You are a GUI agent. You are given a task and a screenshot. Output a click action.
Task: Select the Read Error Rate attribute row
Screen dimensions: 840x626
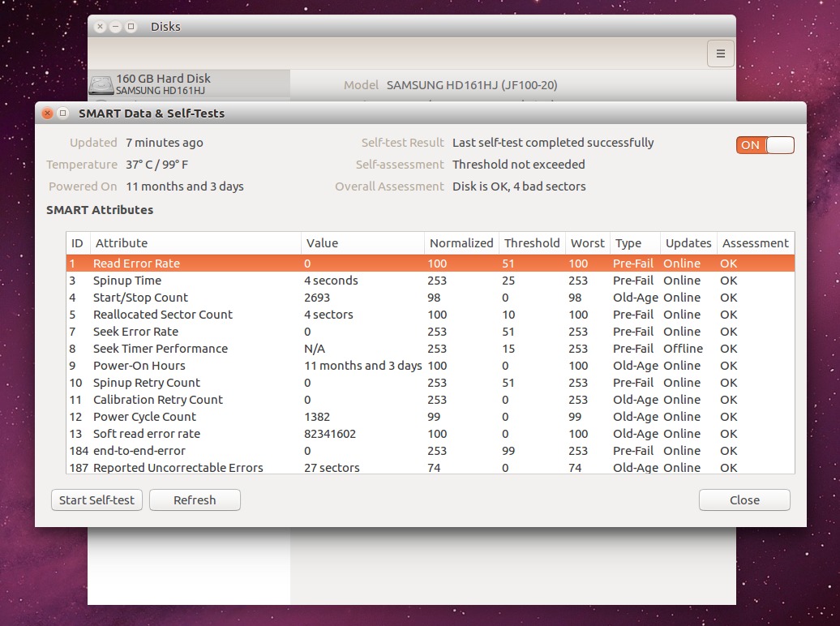243,263
